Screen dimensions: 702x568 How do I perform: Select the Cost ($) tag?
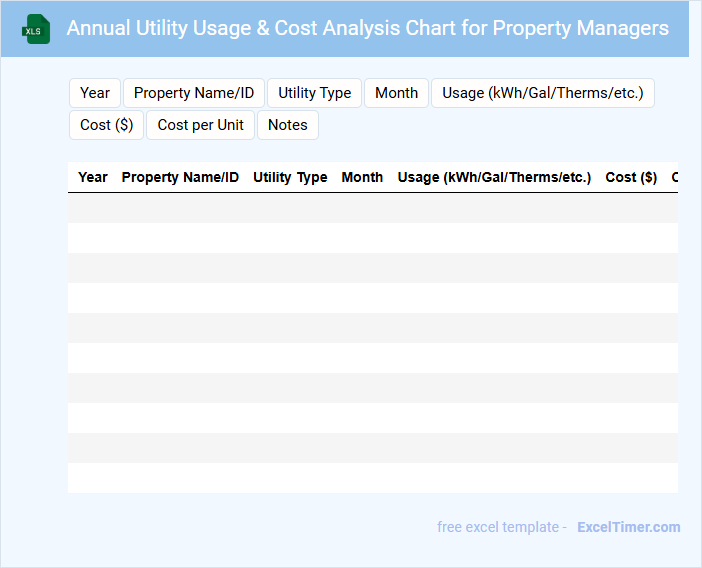coord(107,125)
